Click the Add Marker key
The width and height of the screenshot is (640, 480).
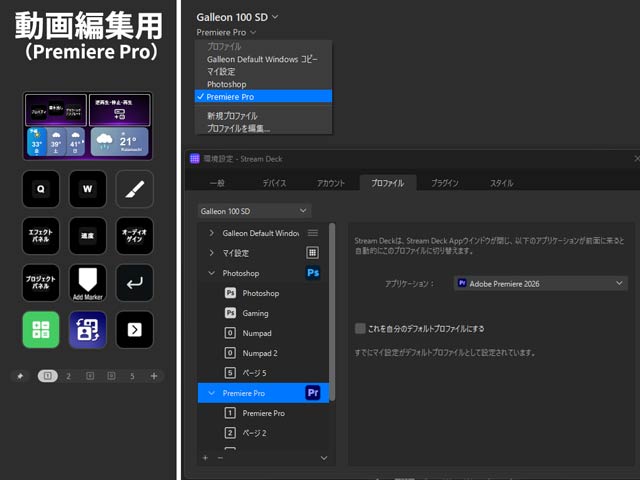coord(88,283)
